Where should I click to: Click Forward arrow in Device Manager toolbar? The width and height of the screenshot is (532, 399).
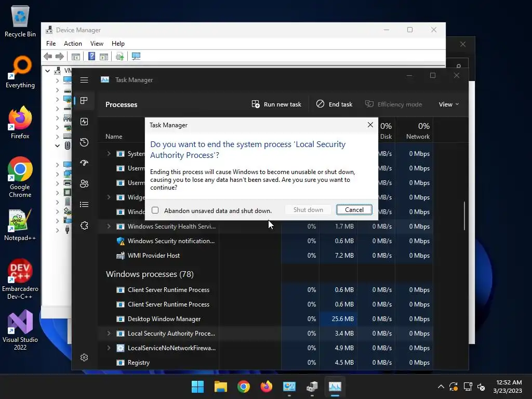pos(59,56)
